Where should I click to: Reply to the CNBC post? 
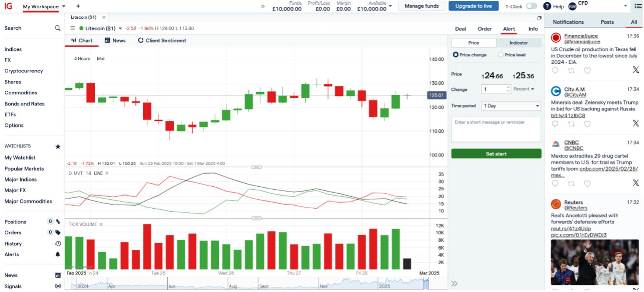pyautogui.click(x=555, y=183)
